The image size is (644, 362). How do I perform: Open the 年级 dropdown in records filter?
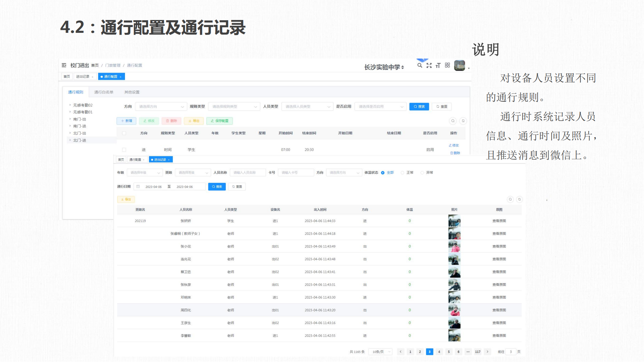click(145, 173)
